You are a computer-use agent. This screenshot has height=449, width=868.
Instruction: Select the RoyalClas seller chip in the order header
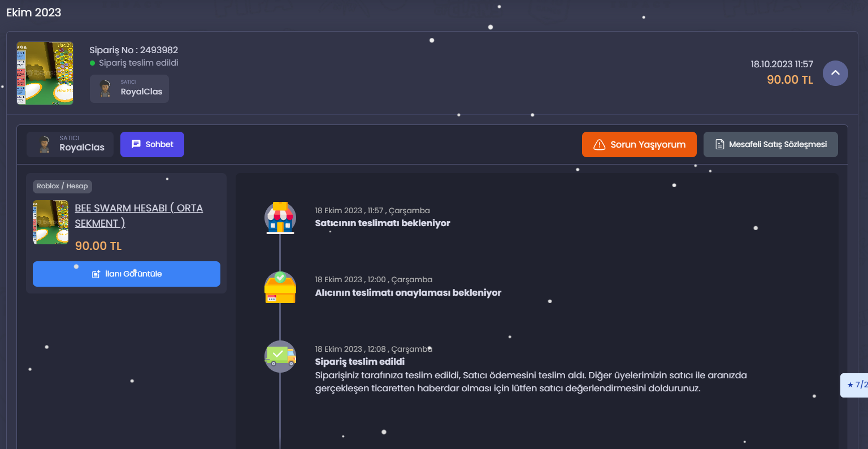129,89
